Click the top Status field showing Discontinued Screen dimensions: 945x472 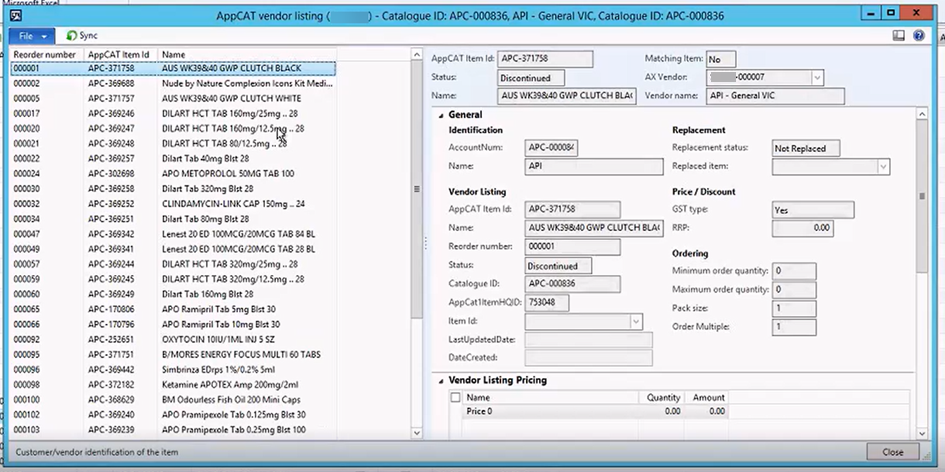[x=532, y=78]
